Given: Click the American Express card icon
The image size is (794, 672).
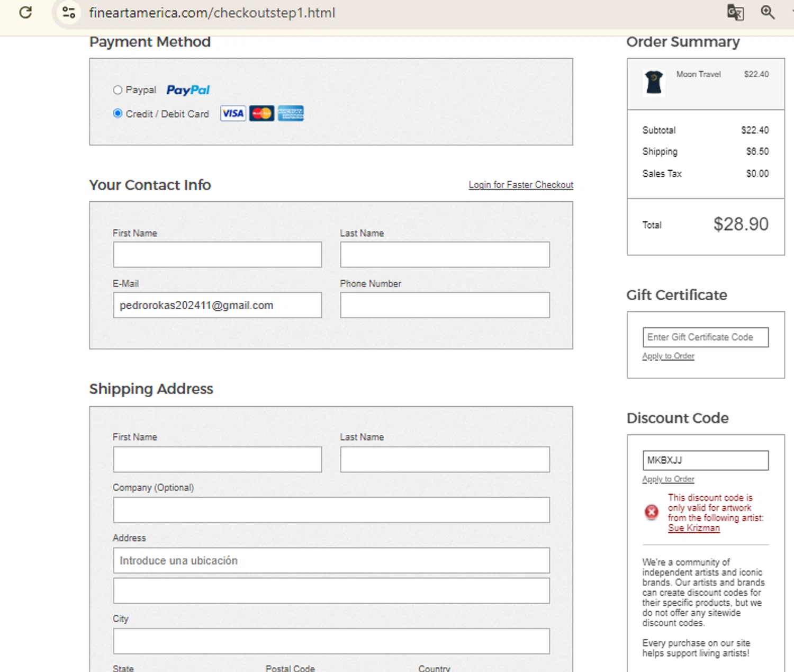Looking at the screenshot, I should point(291,113).
